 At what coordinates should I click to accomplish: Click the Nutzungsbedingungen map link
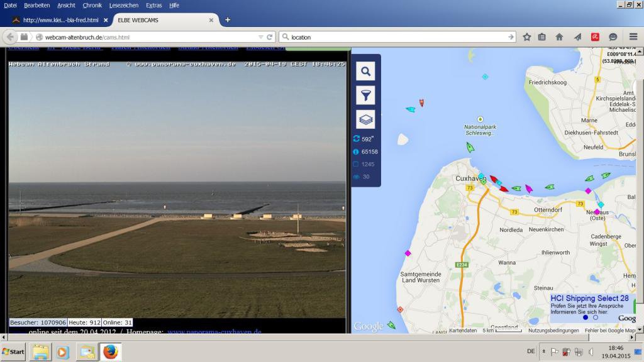coord(553,331)
